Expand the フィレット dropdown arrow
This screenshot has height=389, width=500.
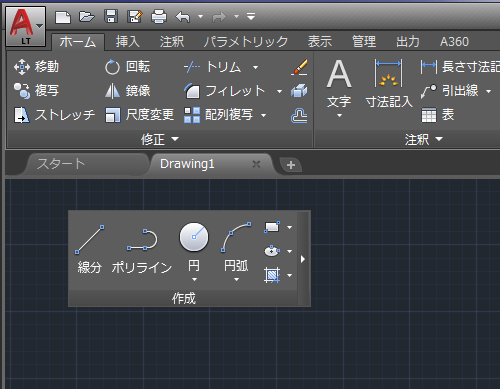[279, 91]
